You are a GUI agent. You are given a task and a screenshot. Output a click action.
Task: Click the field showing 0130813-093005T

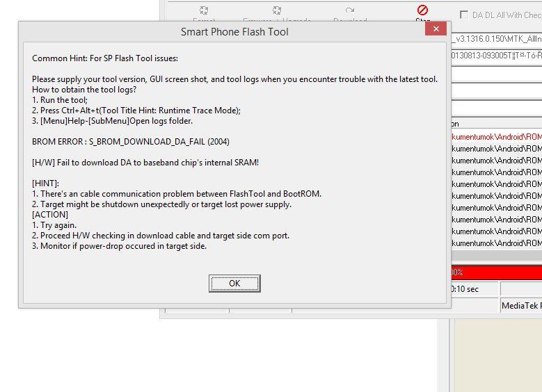click(496, 56)
